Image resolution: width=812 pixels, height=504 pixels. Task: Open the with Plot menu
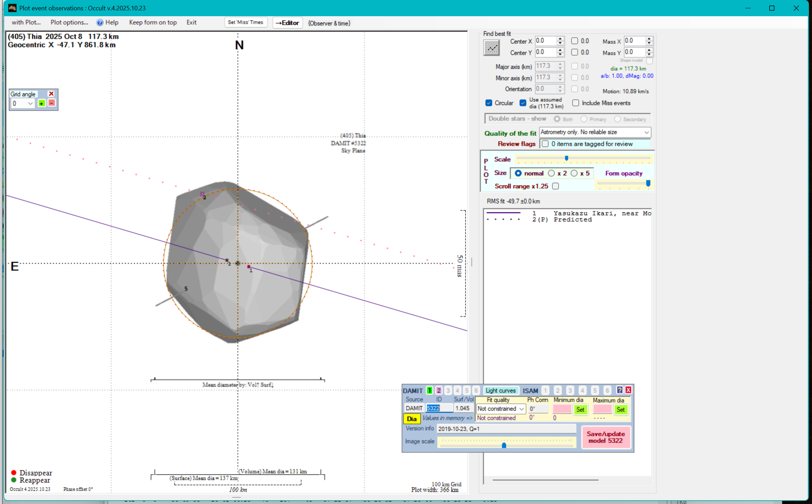click(26, 22)
